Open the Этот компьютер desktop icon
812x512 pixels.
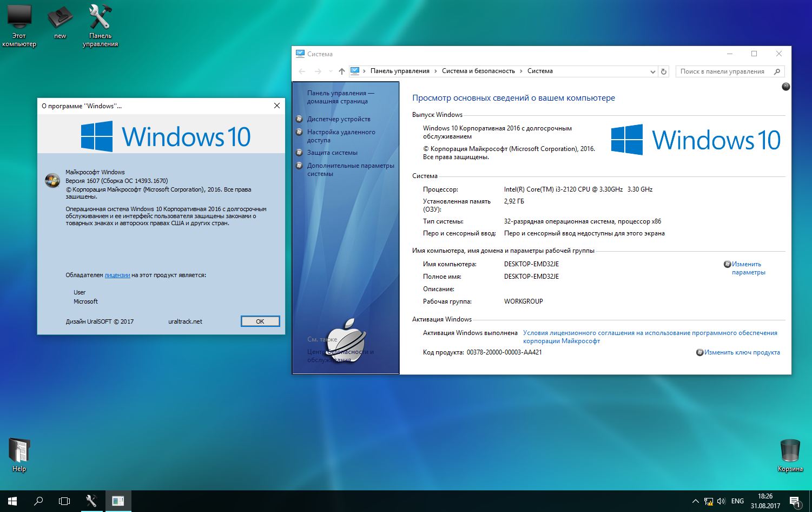point(19,19)
